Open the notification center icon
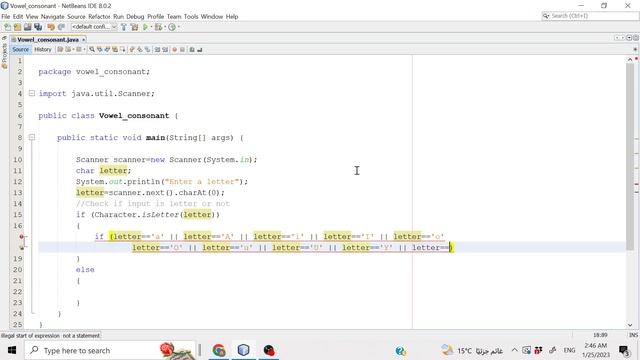Screen dimensions: 640x360 (624, 350)
